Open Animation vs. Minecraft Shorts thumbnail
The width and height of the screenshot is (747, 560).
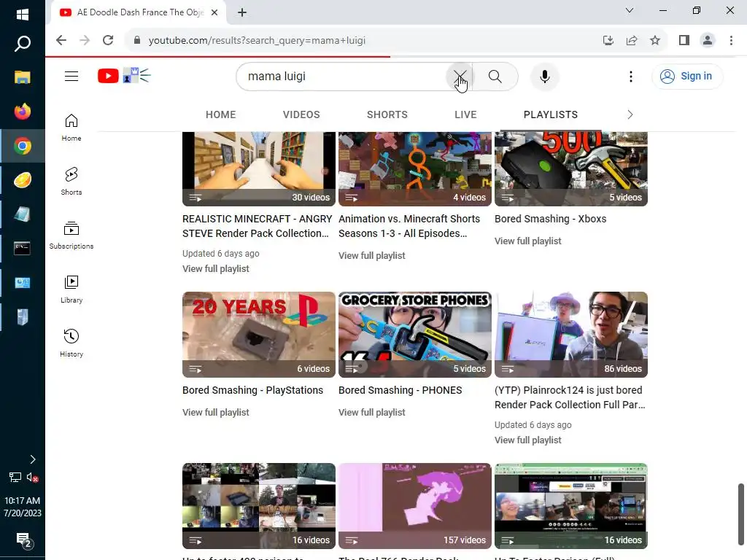pos(414,168)
